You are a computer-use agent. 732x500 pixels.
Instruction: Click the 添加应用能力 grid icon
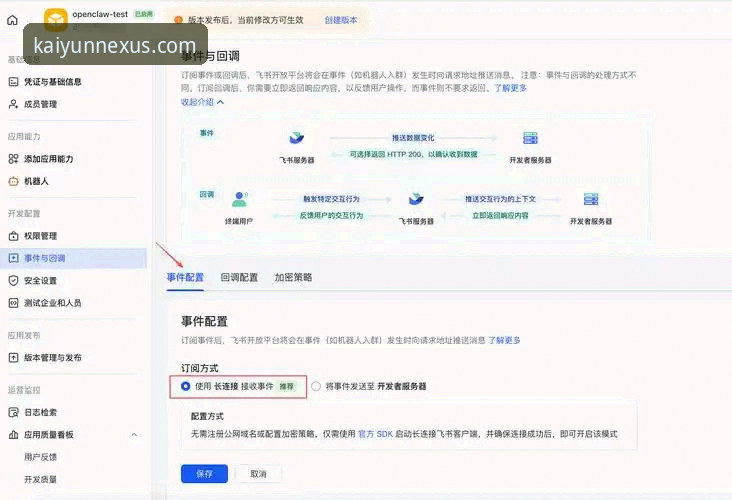coord(14,159)
